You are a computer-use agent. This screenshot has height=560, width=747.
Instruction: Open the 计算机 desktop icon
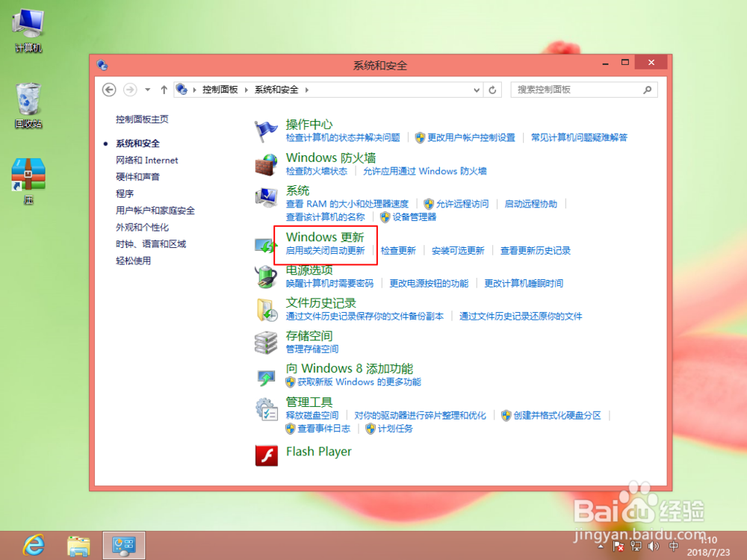[x=28, y=31]
